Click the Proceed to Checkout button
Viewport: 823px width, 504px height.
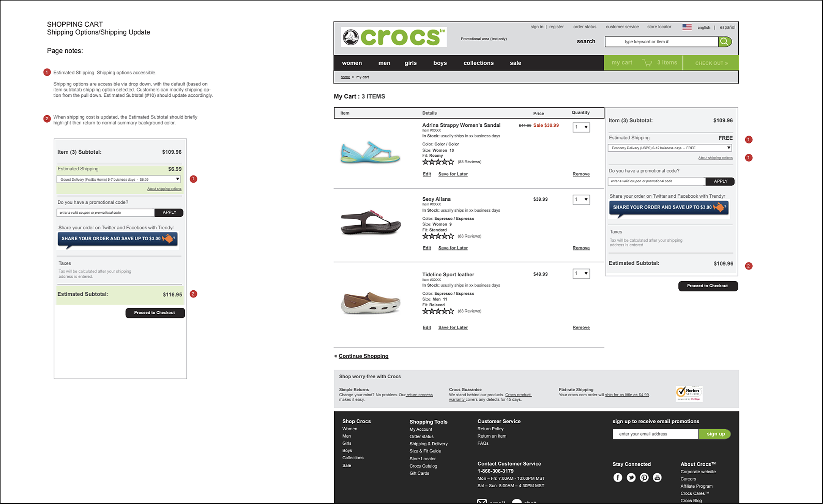click(708, 286)
